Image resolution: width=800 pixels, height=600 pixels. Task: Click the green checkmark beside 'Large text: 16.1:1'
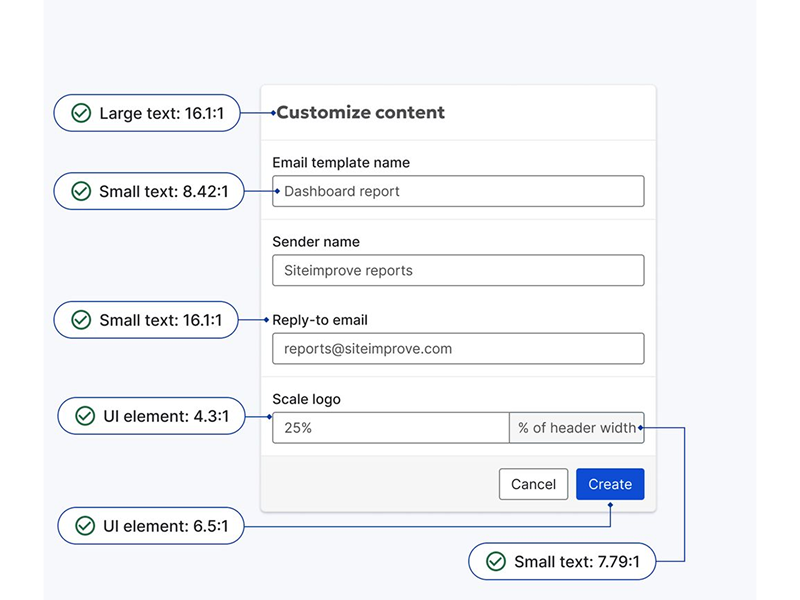[x=79, y=113]
